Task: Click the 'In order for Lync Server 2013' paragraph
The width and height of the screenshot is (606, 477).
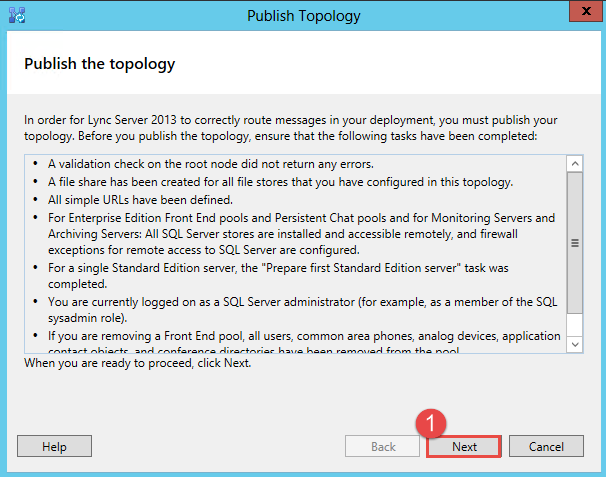Action: (291, 128)
